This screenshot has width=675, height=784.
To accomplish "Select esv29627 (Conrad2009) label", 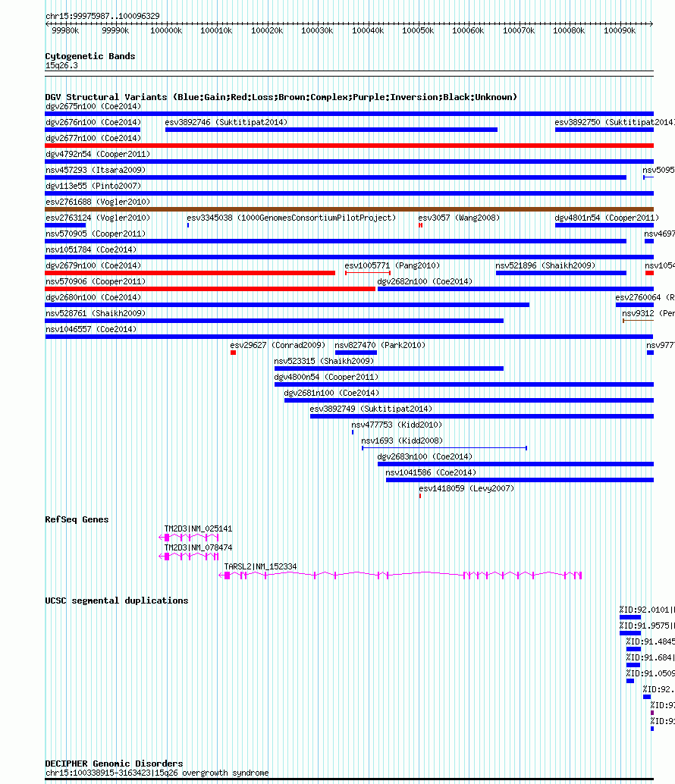I will click(278, 346).
